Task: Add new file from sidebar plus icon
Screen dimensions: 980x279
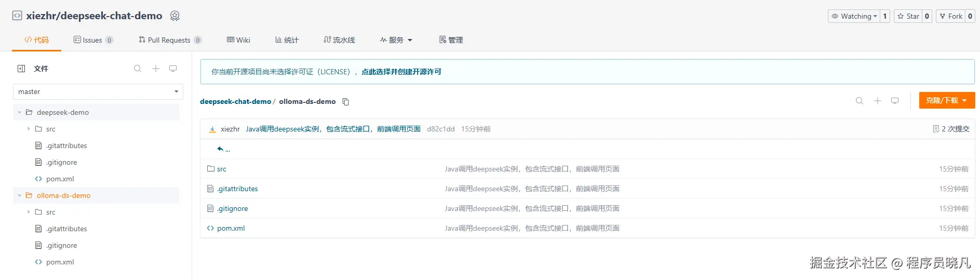Action: [x=155, y=69]
